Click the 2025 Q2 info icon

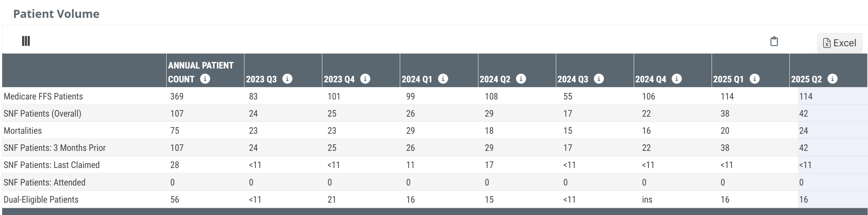pyautogui.click(x=832, y=79)
